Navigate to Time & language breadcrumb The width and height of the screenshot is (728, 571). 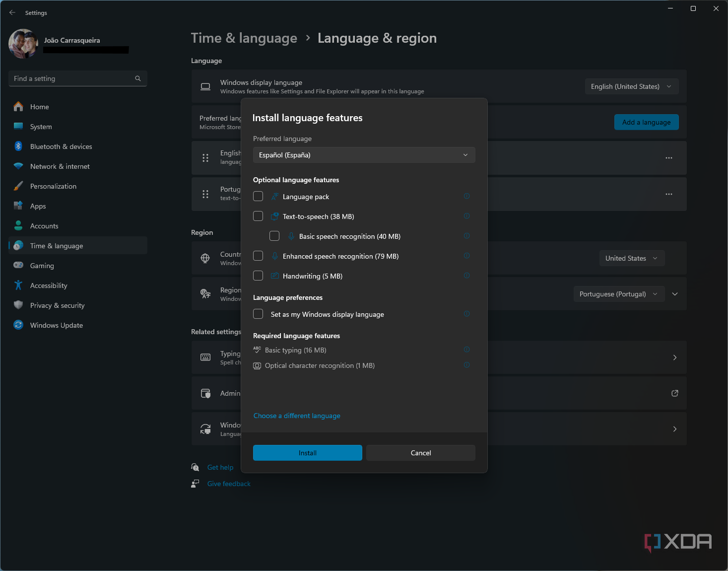pos(244,38)
